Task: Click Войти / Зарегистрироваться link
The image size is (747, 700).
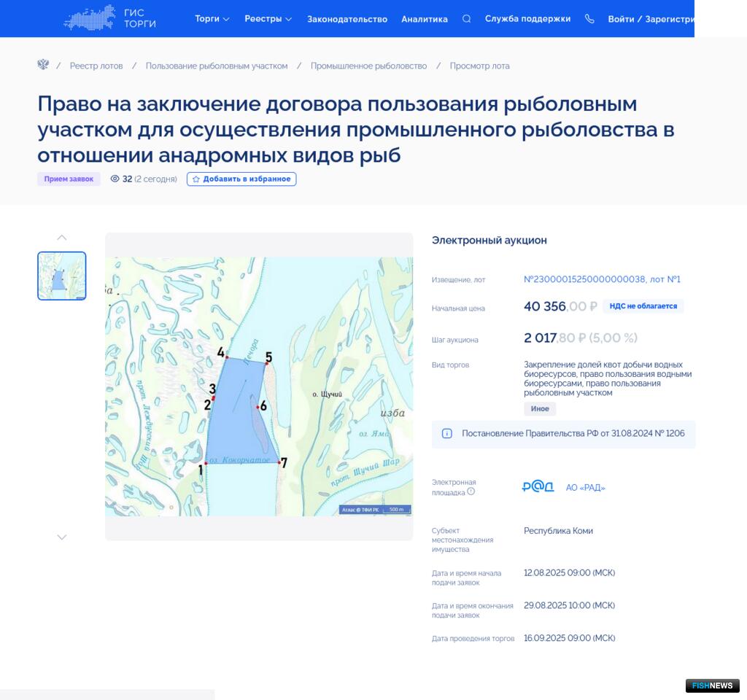Action: pyautogui.click(x=651, y=19)
